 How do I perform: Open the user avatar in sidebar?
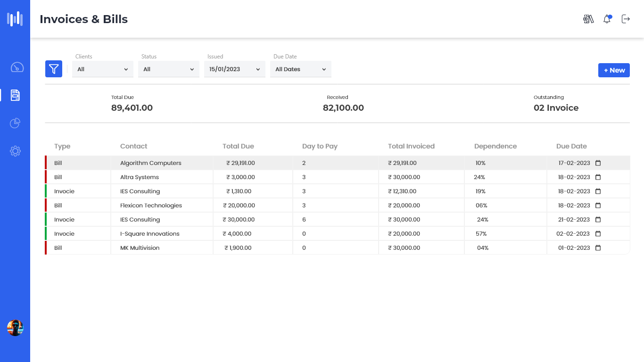click(15, 328)
